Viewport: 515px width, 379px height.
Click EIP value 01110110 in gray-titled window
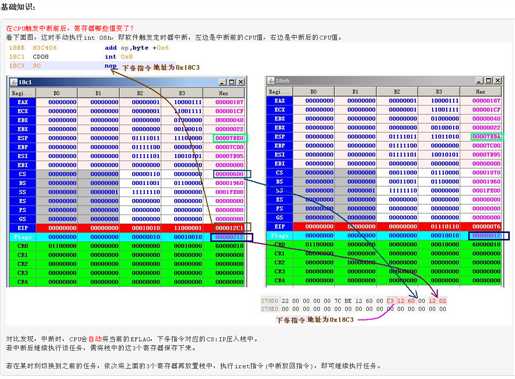pyautogui.click(x=445, y=227)
